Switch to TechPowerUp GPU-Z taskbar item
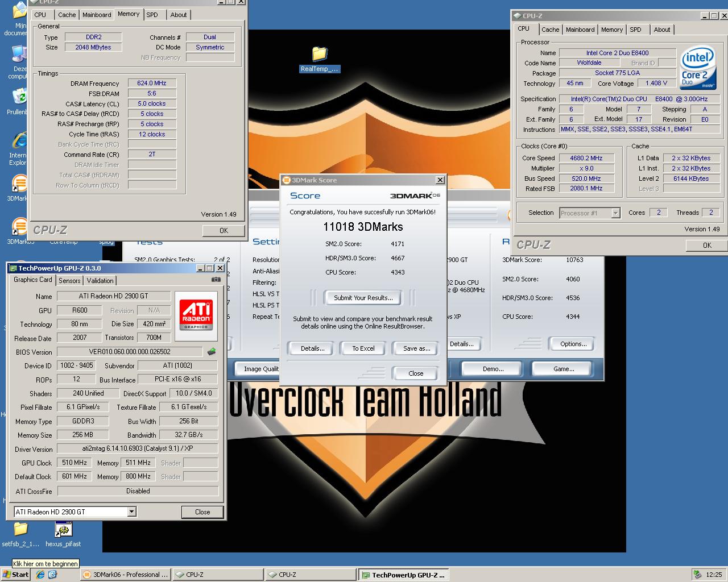 pos(403,575)
